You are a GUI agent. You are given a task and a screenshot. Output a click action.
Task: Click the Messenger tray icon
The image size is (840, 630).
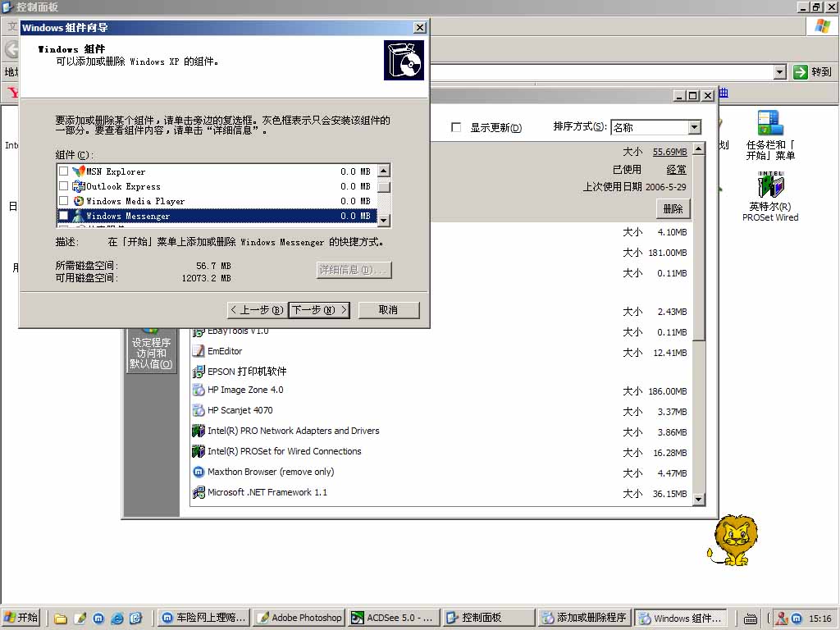(x=782, y=619)
